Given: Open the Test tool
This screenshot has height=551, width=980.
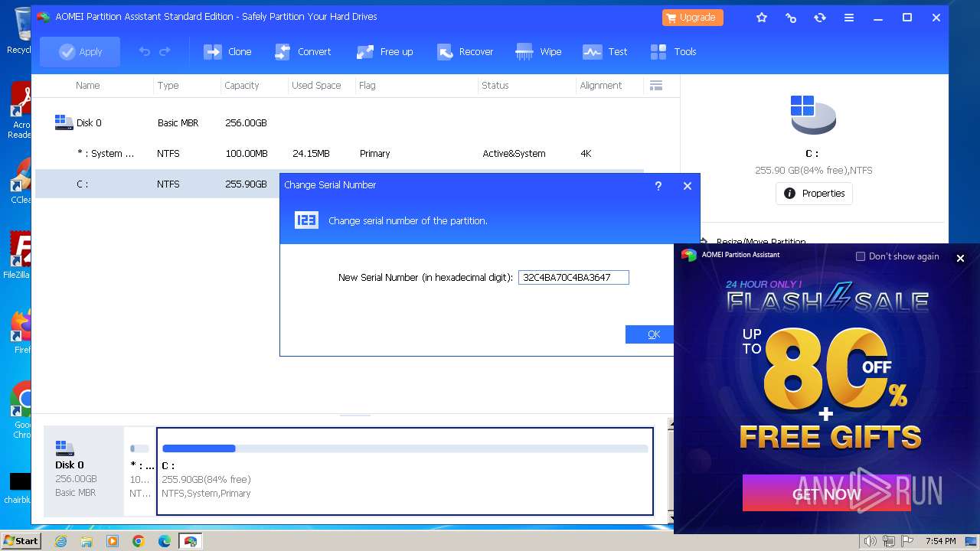Looking at the screenshot, I should coord(605,51).
